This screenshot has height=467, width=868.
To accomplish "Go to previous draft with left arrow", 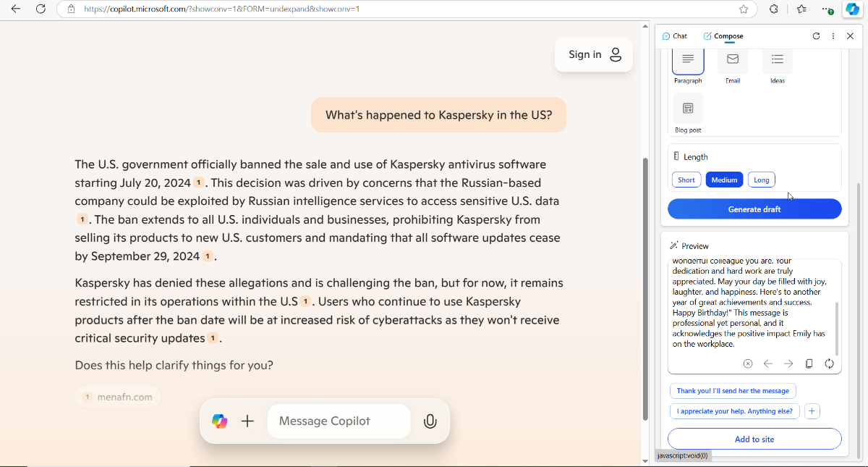I will click(x=768, y=363).
